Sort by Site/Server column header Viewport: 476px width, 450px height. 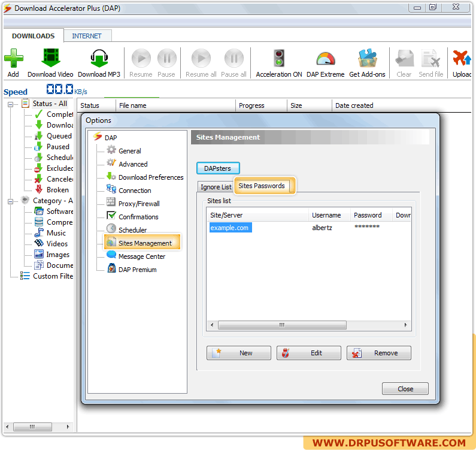[x=257, y=215]
